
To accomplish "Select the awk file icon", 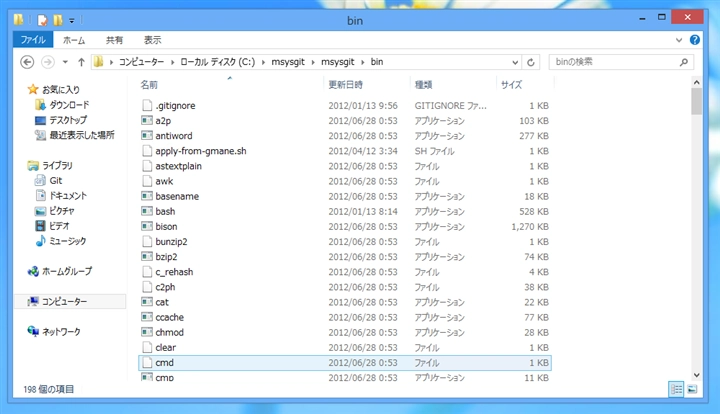I will (147, 181).
